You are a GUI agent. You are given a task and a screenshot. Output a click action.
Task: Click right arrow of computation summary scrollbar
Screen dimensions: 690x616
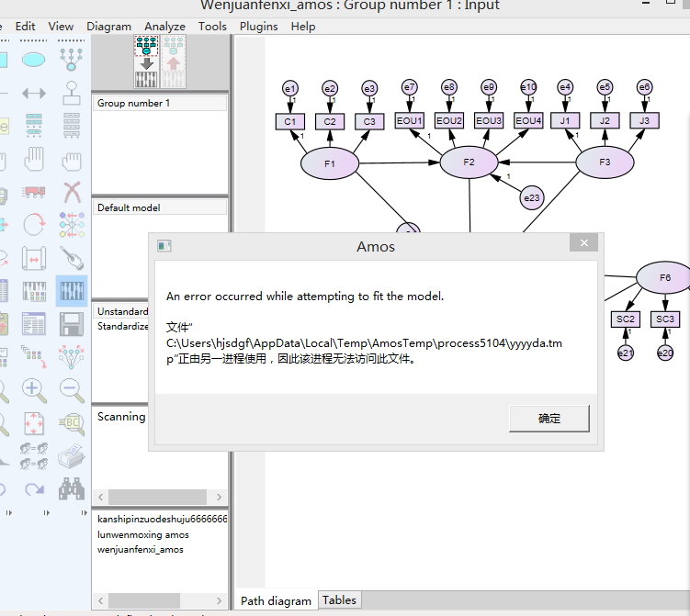tap(220, 498)
